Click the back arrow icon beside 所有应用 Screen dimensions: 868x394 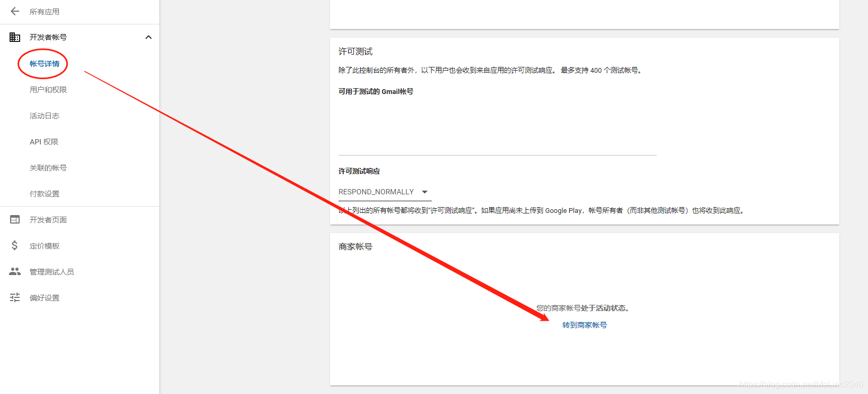pyautogui.click(x=15, y=11)
